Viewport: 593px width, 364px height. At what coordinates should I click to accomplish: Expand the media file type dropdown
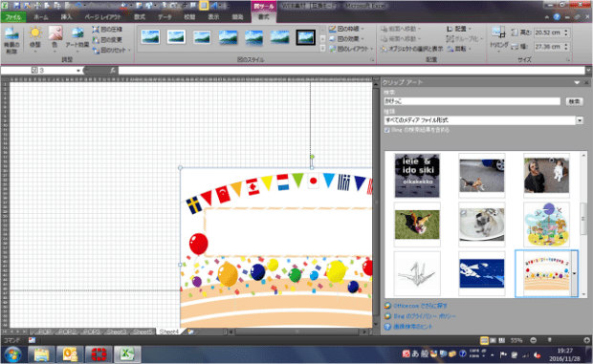click(x=580, y=120)
